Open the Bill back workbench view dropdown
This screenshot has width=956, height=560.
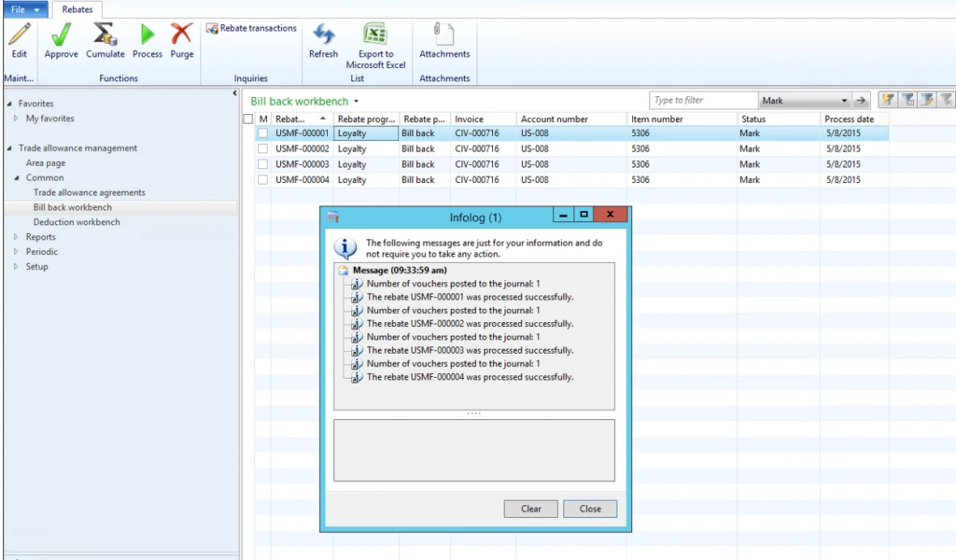coord(357,102)
